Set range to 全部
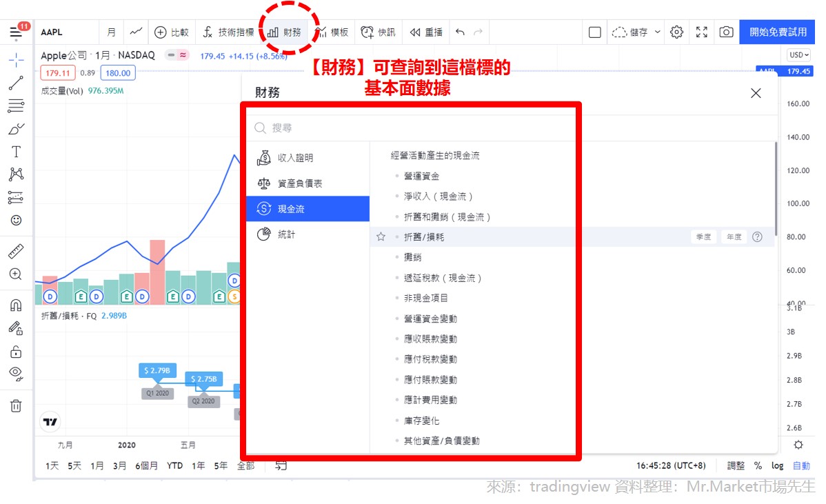The image size is (826, 504). (x=245, y=465)
